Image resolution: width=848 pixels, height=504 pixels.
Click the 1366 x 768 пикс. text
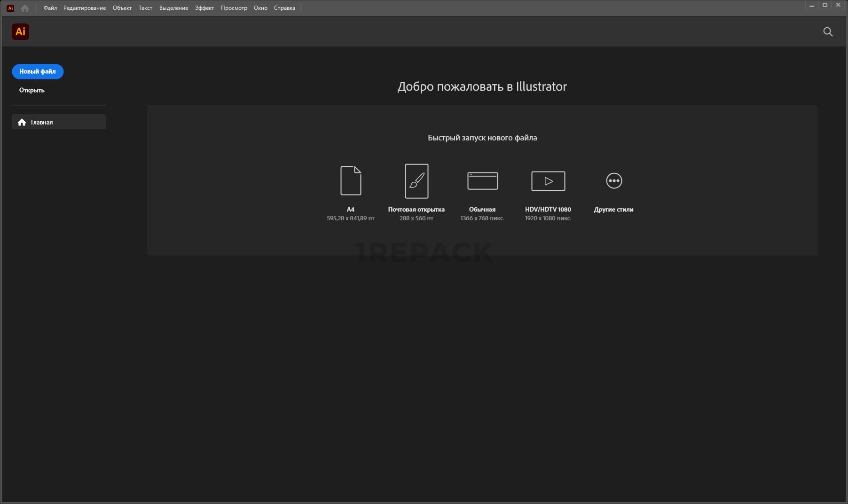click(x=482, y=218)
